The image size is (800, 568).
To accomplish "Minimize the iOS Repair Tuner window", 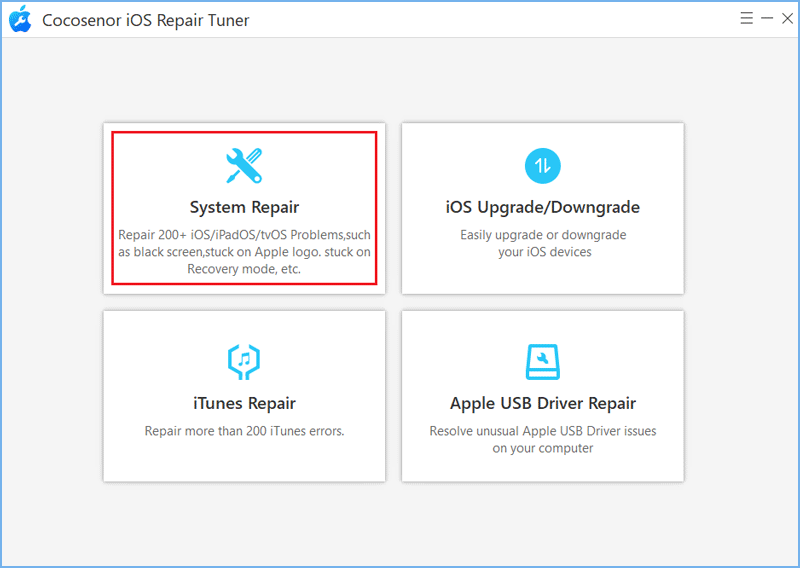I will coord(767,18).
